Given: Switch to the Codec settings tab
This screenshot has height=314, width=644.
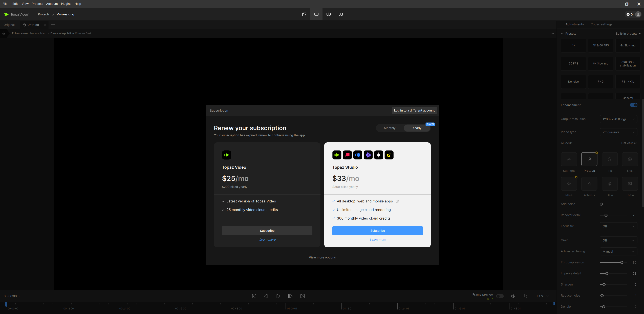Looking at the screenshot, I should click(601, 24).
